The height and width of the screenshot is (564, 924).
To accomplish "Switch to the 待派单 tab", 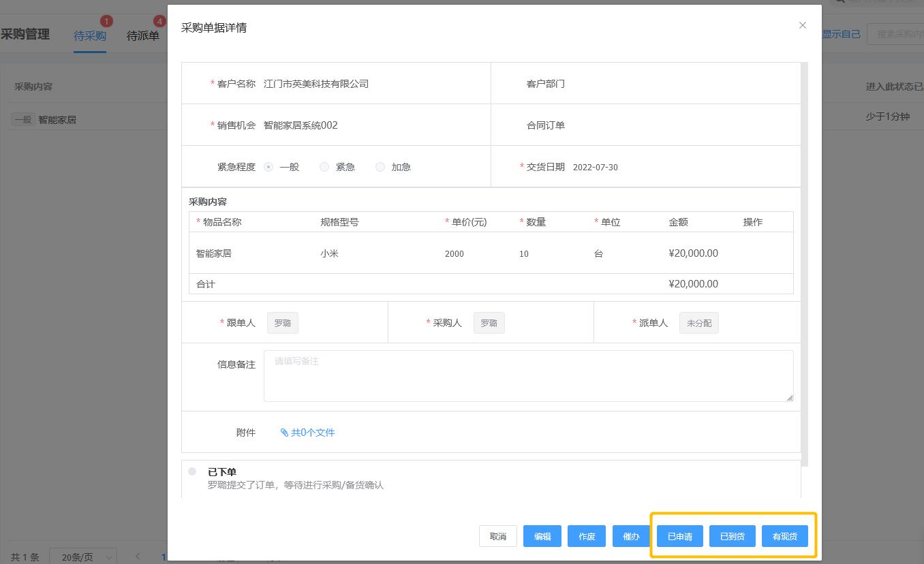I will click(143, 35).
